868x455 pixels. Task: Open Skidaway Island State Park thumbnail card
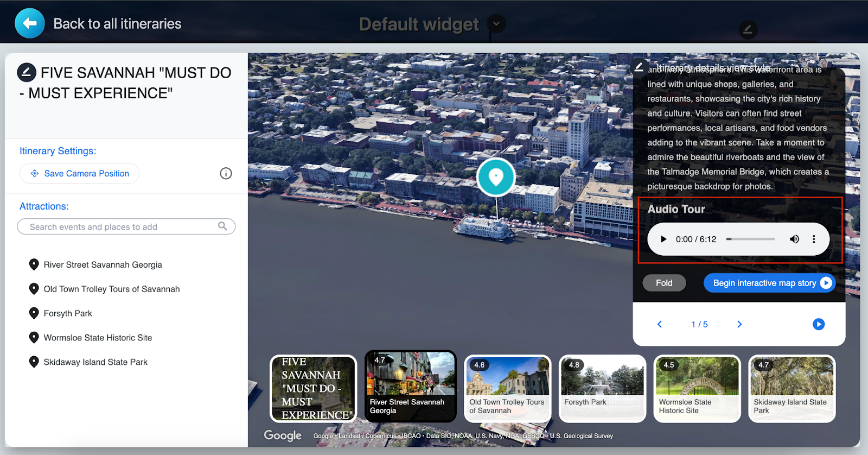pos(792,389)
